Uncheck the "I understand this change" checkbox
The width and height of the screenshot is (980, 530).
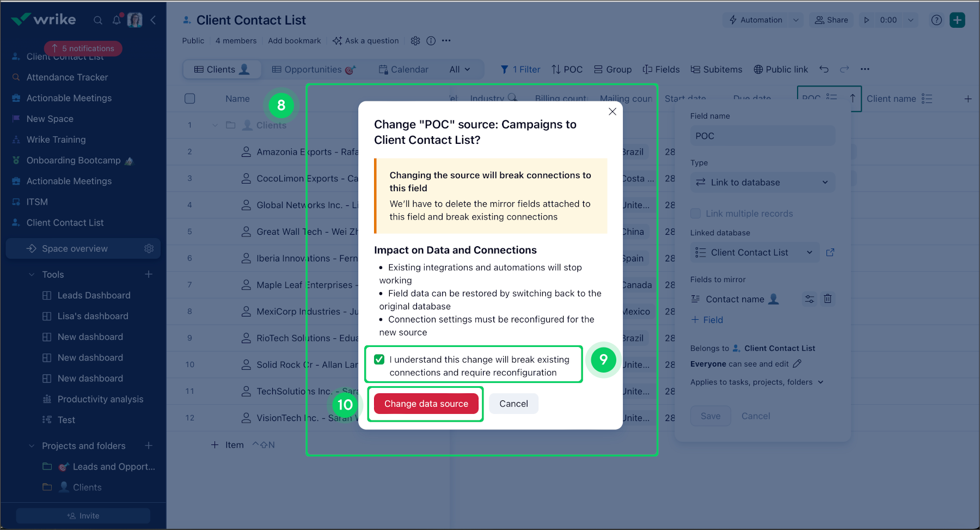(379, 360)
